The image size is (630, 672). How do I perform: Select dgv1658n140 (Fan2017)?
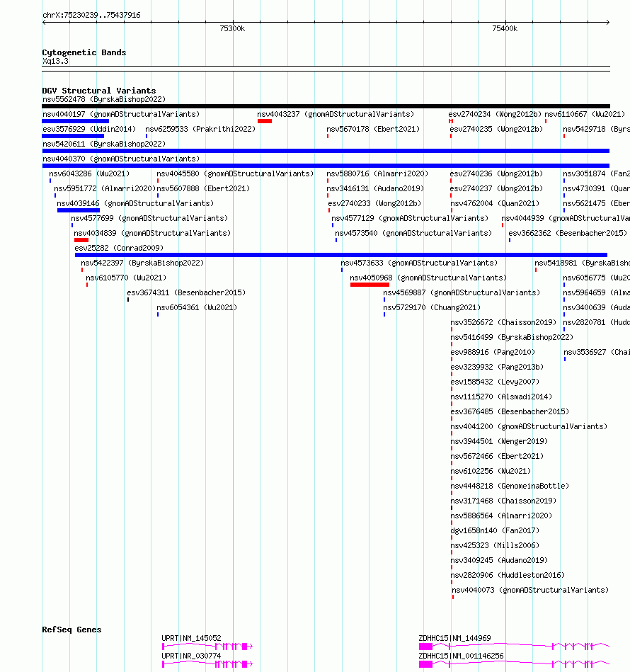click(495, 530)
